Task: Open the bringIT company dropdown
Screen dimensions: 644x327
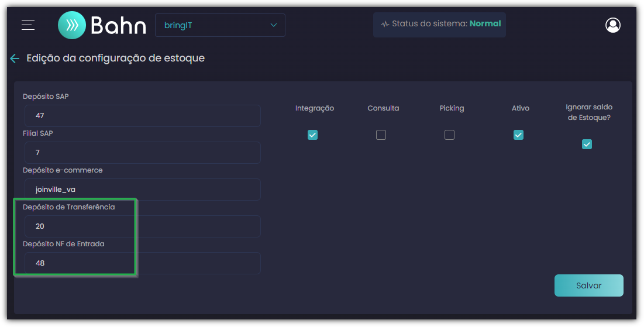Action: pyautogui.click(x=220, y=25)
